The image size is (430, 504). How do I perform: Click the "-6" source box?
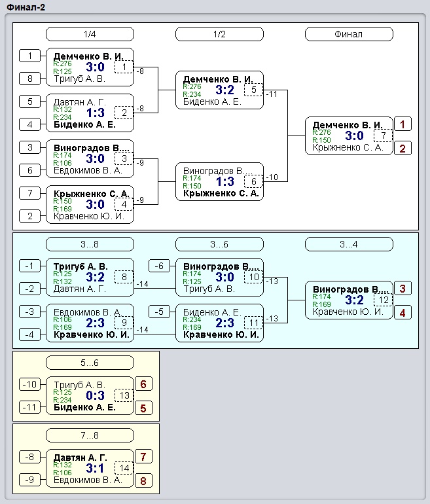click(160, 266)
